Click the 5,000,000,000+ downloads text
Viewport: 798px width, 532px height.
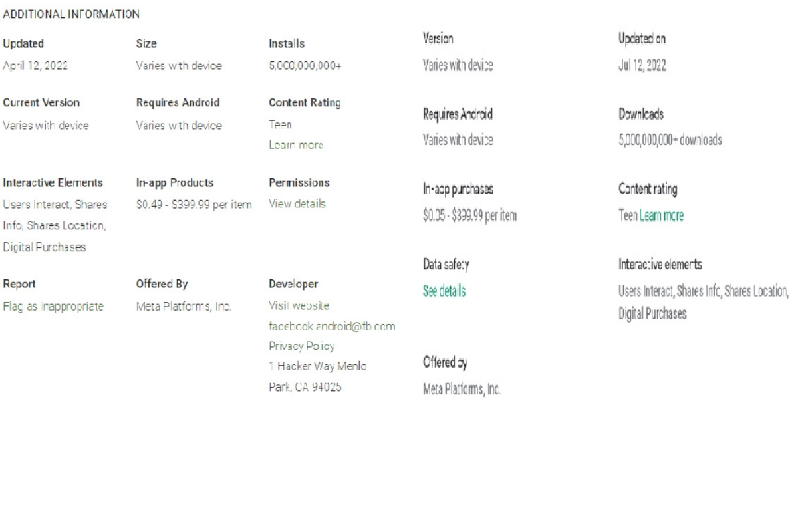[670, 140]
